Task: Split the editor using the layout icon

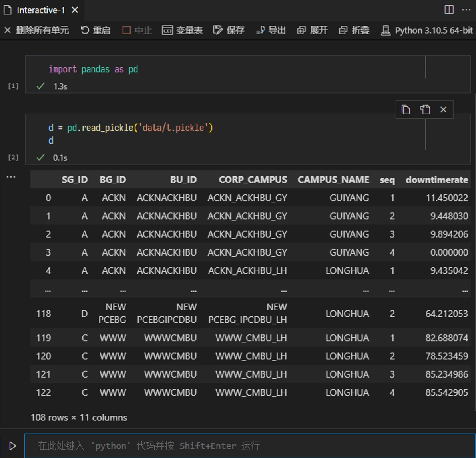Action: click(449, 10)
